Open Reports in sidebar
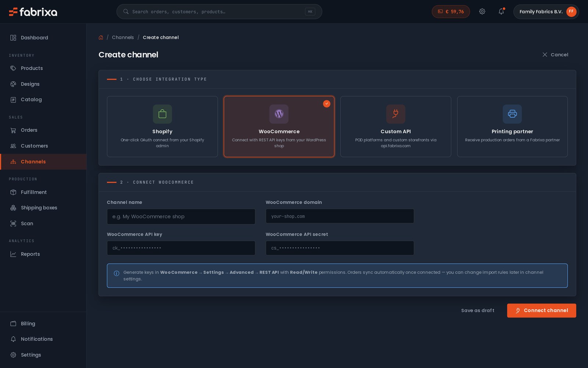The width and height of the screenshot is (588, 368). tap(43, 254)
